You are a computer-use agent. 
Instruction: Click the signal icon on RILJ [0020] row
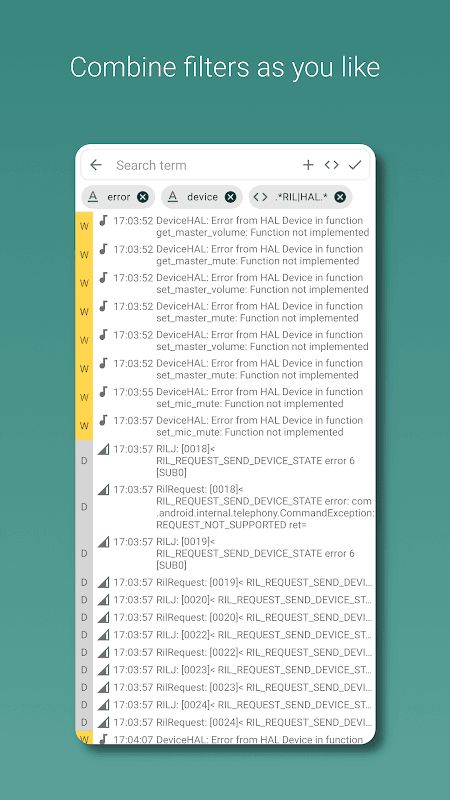pyautogui.click(x=104, y=599)
